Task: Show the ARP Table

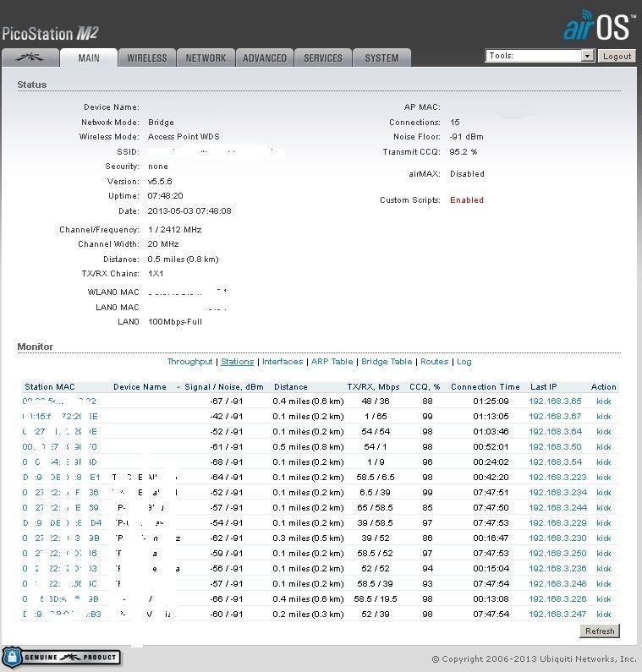Action: [332, 362]
